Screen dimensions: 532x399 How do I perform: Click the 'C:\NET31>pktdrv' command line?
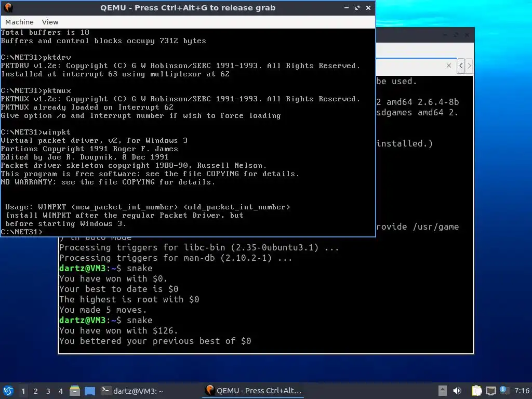tap(36, 57)
